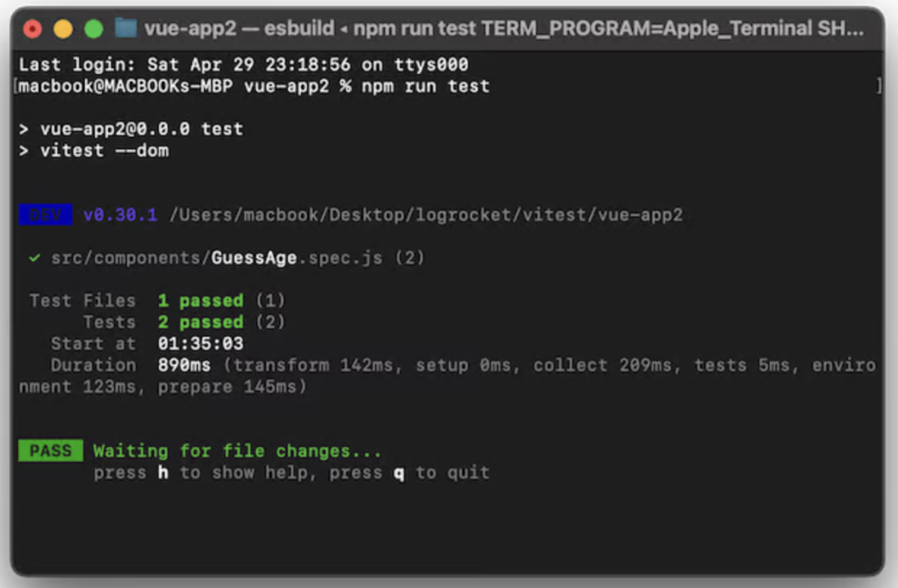Click the yellow minimize window button

tap(63, 28)
